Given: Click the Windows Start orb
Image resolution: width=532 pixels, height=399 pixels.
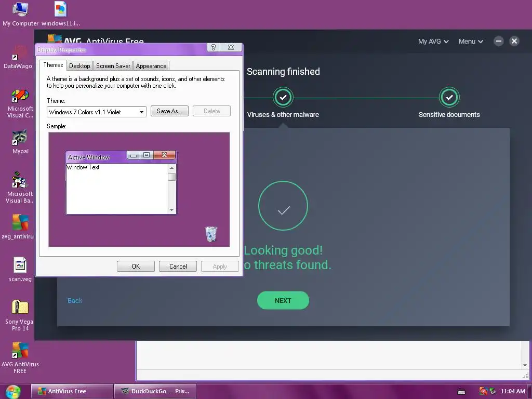Looking at the screenshot, I should tap(12, 392).
